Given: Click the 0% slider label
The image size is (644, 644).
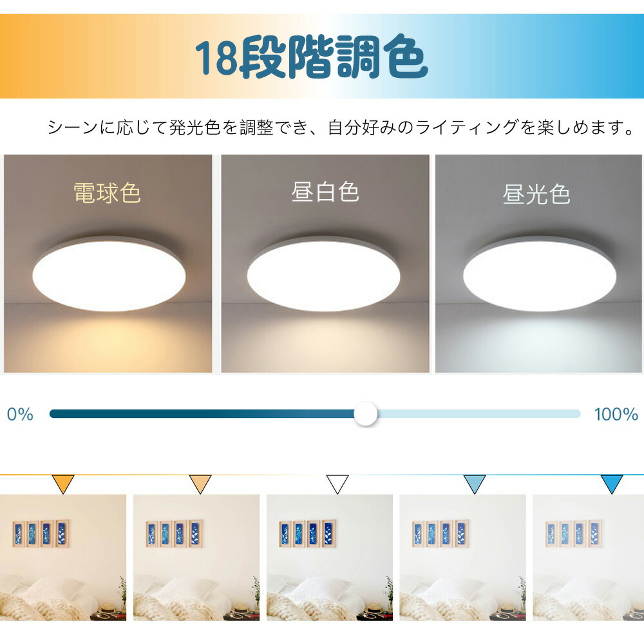Looking at the screenshot, I should pyautogui.click(x=20, y=414).
